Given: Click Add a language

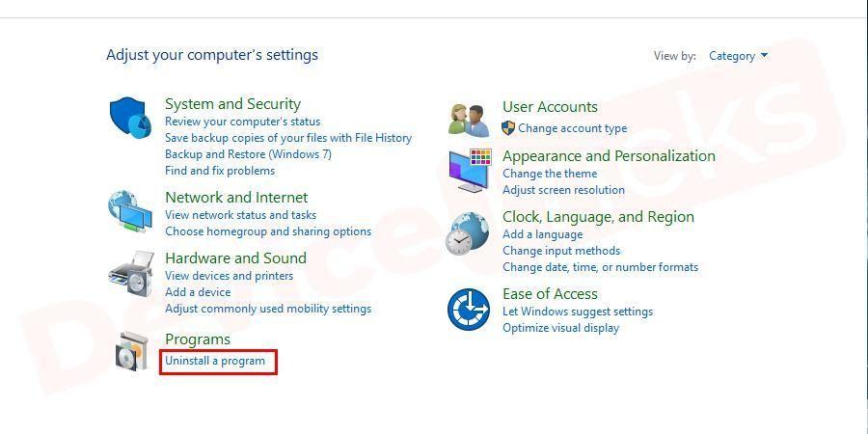Looking at the screenshot, I should (542, 234).
